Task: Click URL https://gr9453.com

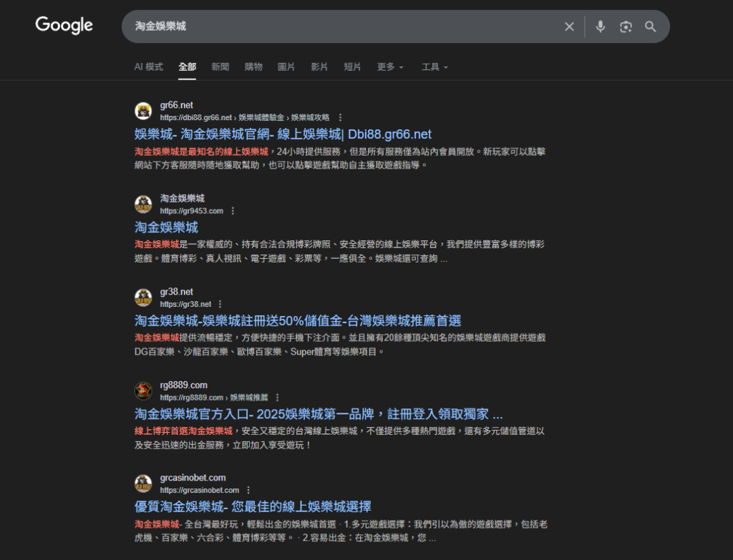Action: (x=192, y=211)
